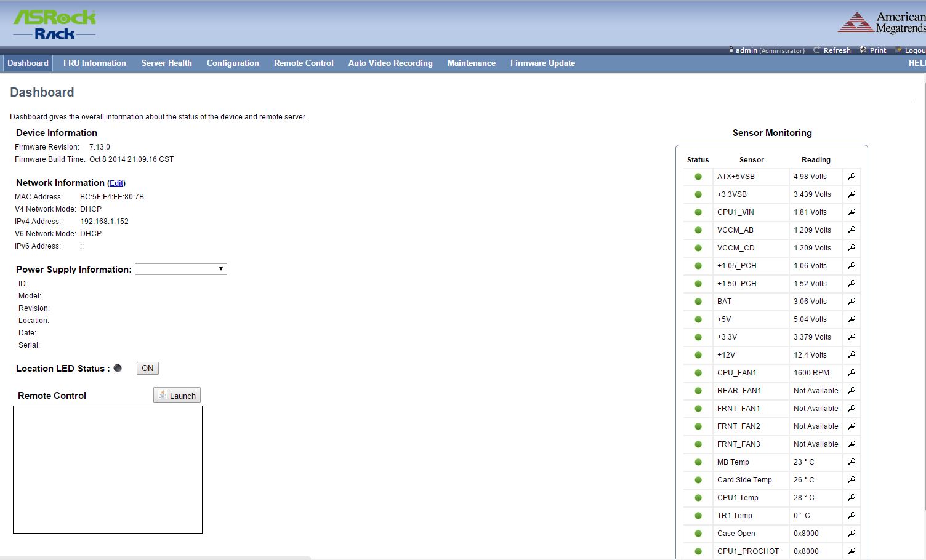This screenshot has height=560, width=926.
Task: Open Configuration menu
Action: [x=233, y=63]
